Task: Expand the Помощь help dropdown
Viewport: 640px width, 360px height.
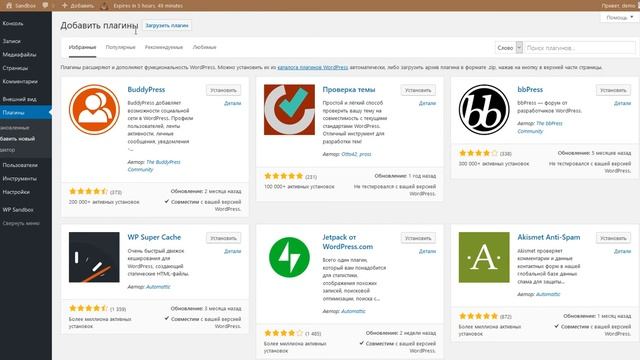Action: coord(620,18)
